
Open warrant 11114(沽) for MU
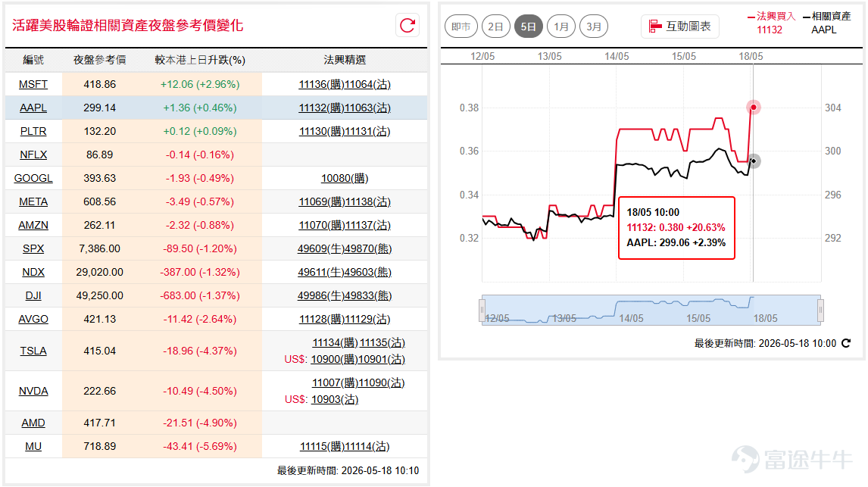(x=367, y=446)
